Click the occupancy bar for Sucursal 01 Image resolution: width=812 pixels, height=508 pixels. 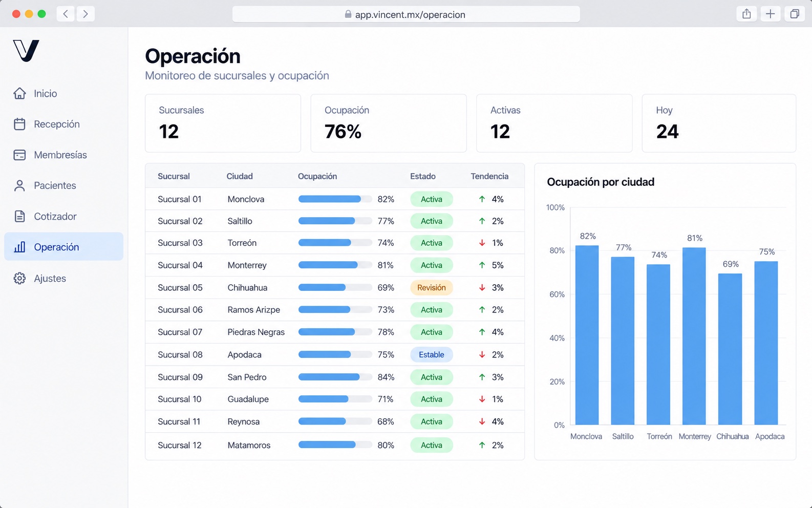tap(335, 199)
